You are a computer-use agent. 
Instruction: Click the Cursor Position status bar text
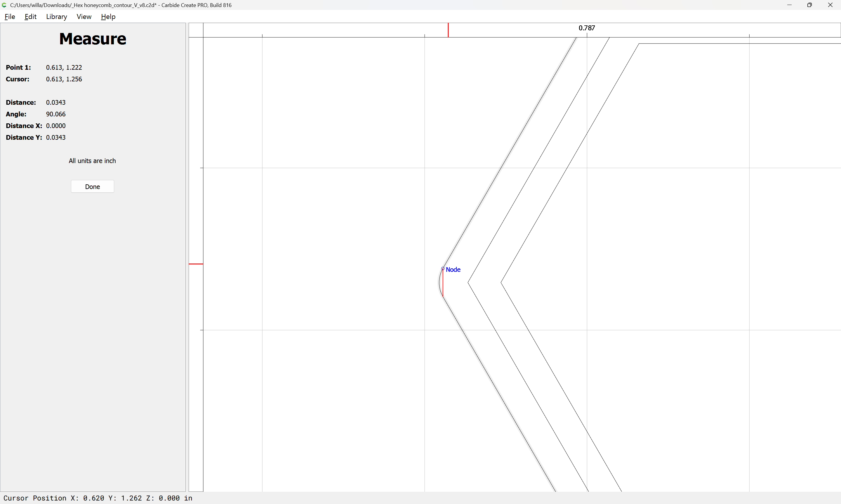(98, 498)
